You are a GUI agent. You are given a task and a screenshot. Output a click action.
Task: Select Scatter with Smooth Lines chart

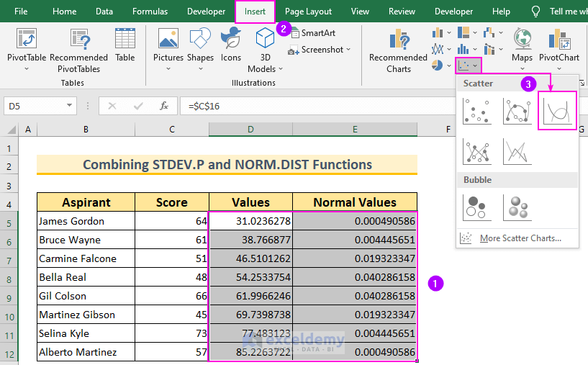(x=556, y=110)
